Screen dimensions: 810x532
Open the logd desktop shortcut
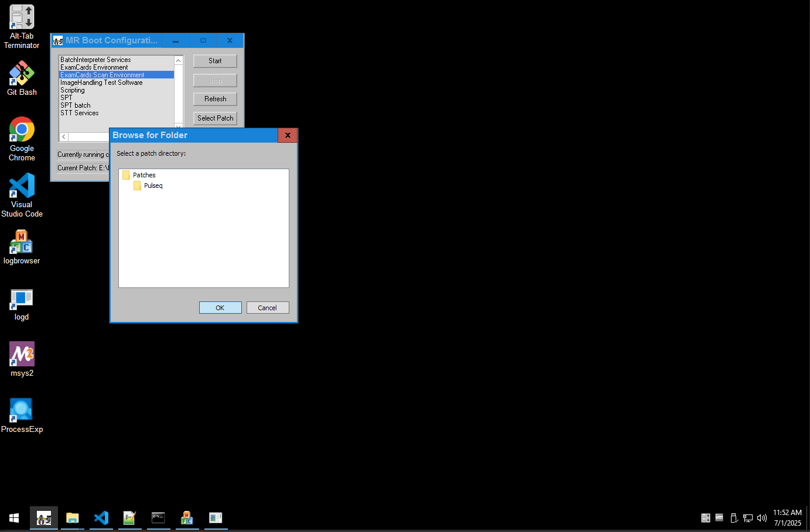[22, 304]
